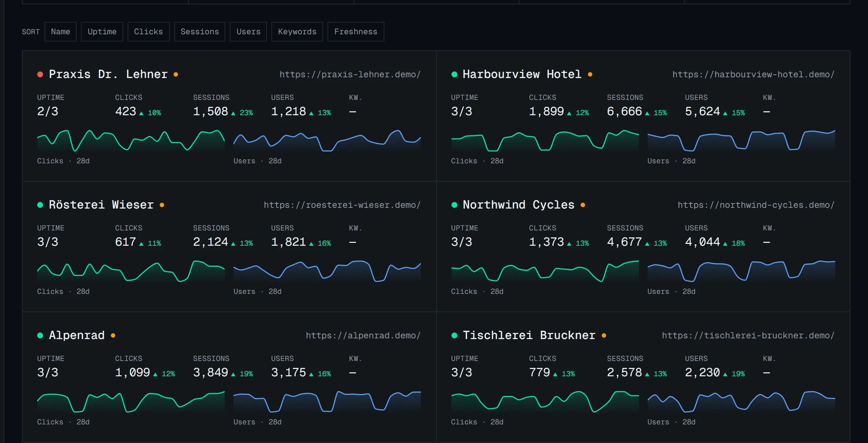Viewport: 868px width, 443px height.
Task: Open Tischlerei Bruckner clicks sparkline chart
Action: pyautogui.click(x=545, y=401)
